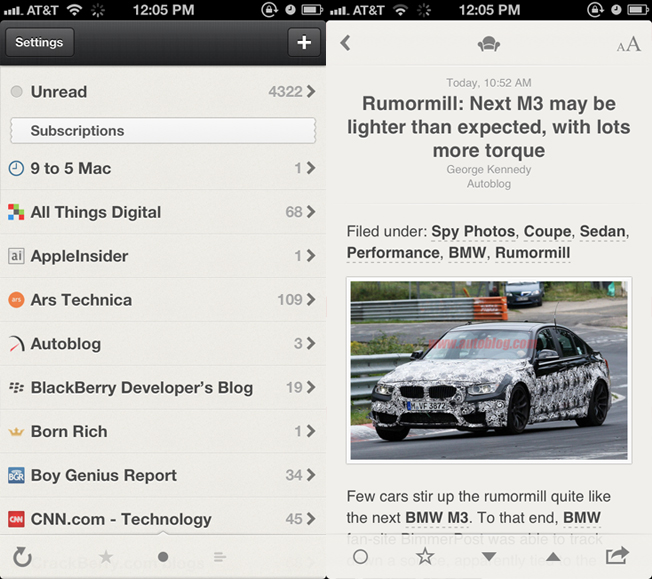Tap the author name George Kennedy
Viewport: 652px width, 579px height.
click(x=489, y=170)
